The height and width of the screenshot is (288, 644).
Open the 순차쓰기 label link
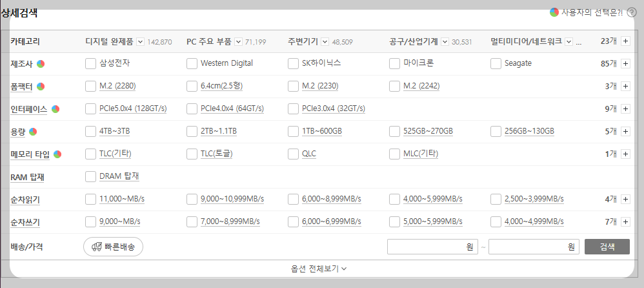[25, 223]
